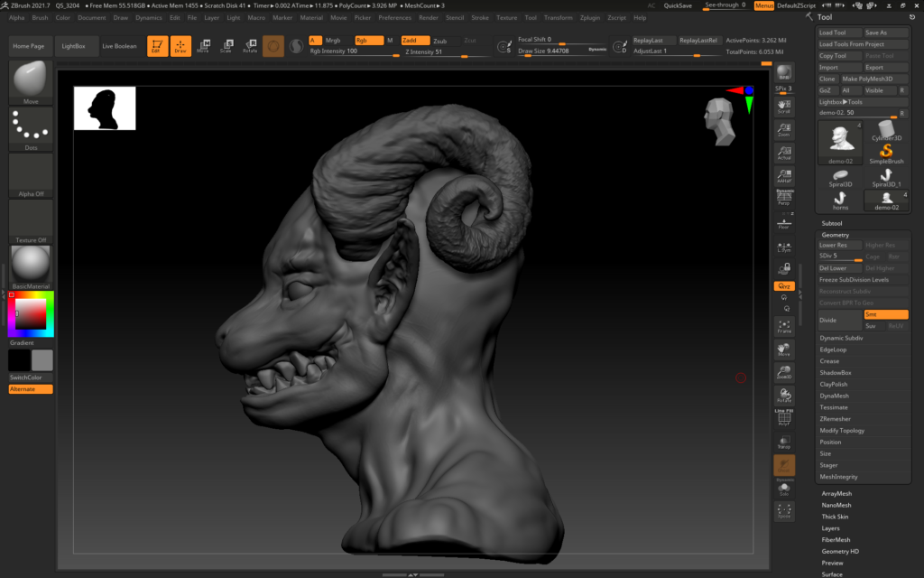Screen dimensions: 924x578
Task: Click the Divide button
Action: point(840,321)
